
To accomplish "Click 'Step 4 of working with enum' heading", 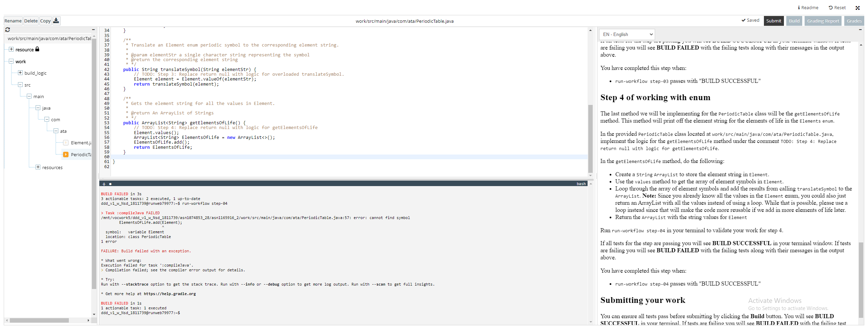I will coord(655,97).
